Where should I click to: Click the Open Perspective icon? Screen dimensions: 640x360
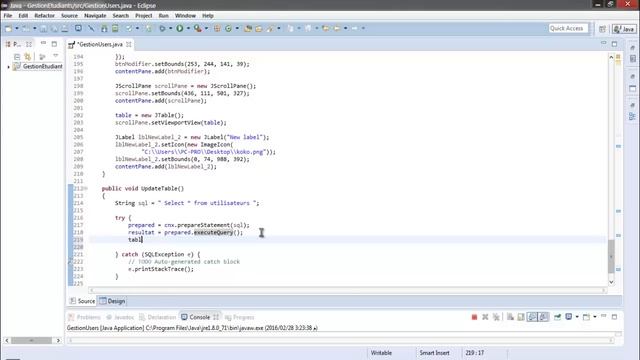(x=602, y=29)
